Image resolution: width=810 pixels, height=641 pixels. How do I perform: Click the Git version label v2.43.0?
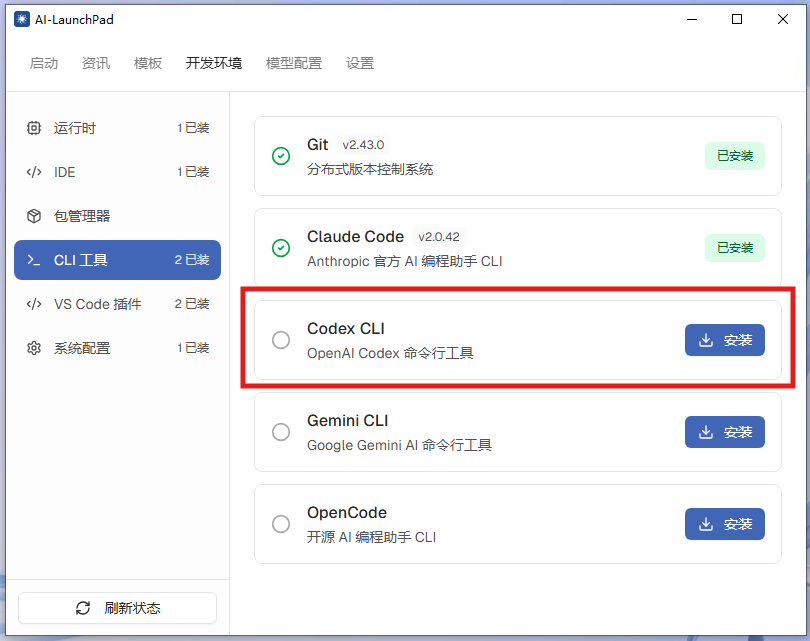click(x=363, y=145)
